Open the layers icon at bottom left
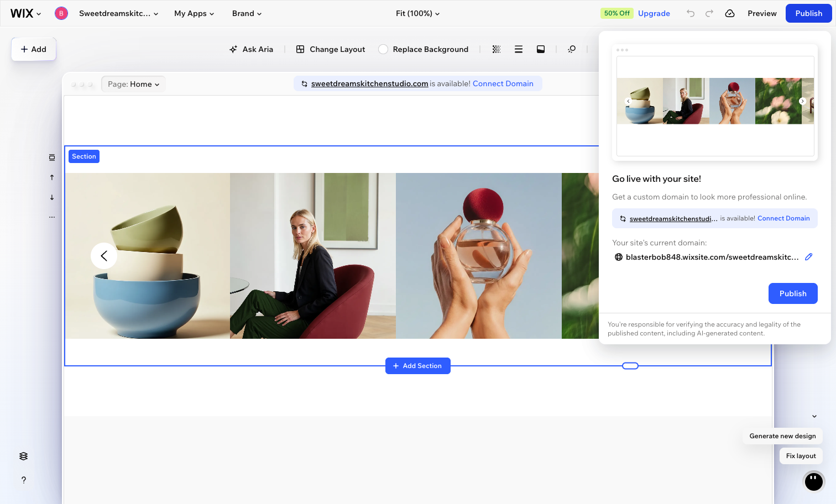Screen dimensions: 836x504 point(23,456)
